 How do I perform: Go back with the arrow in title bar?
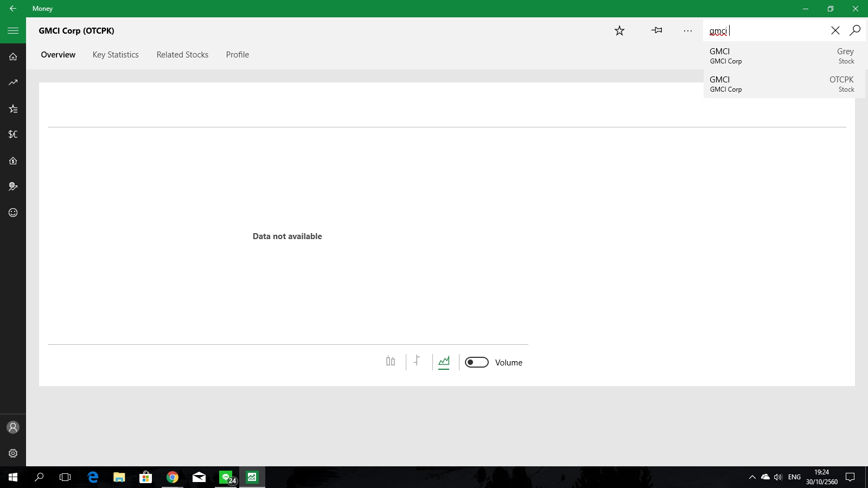click(13, 9)
